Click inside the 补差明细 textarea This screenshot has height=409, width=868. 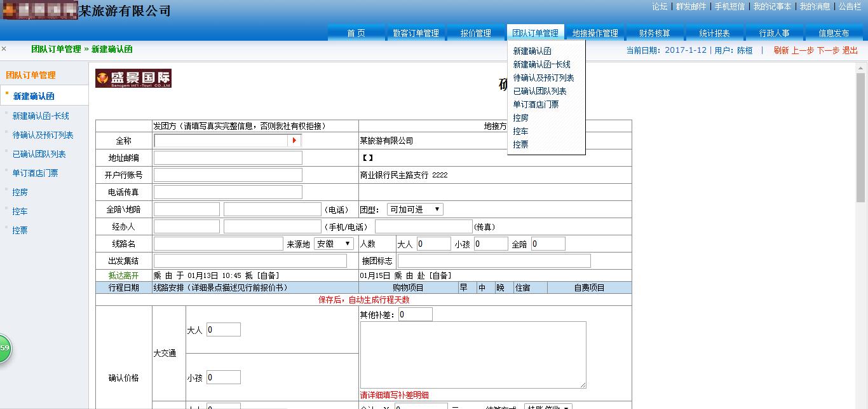pyautogui.click(x=473, y=355)
